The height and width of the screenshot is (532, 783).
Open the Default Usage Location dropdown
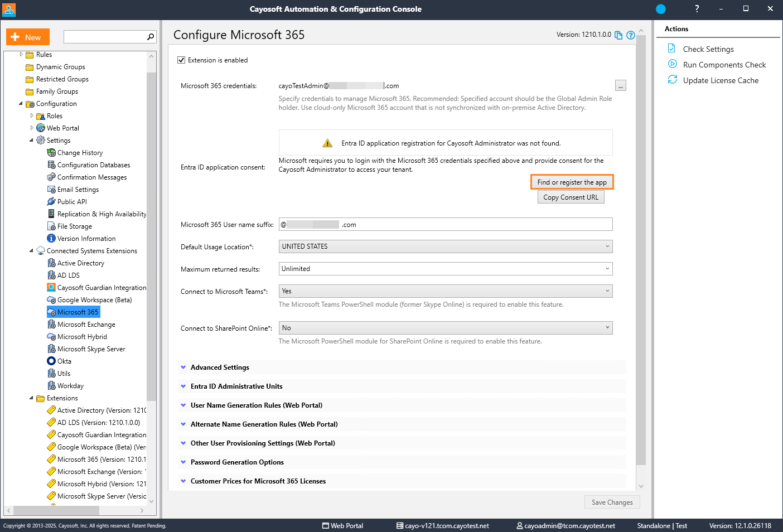click(x=446, y=246)
